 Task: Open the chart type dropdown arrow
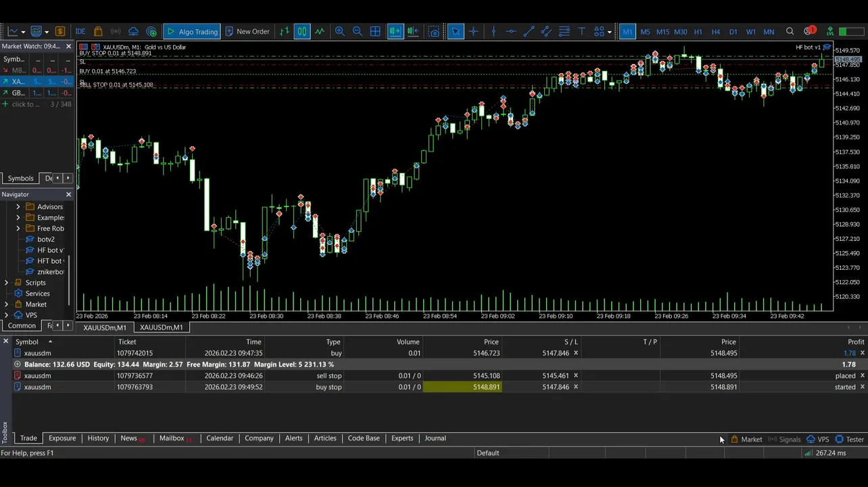click(x=23, y=31)
